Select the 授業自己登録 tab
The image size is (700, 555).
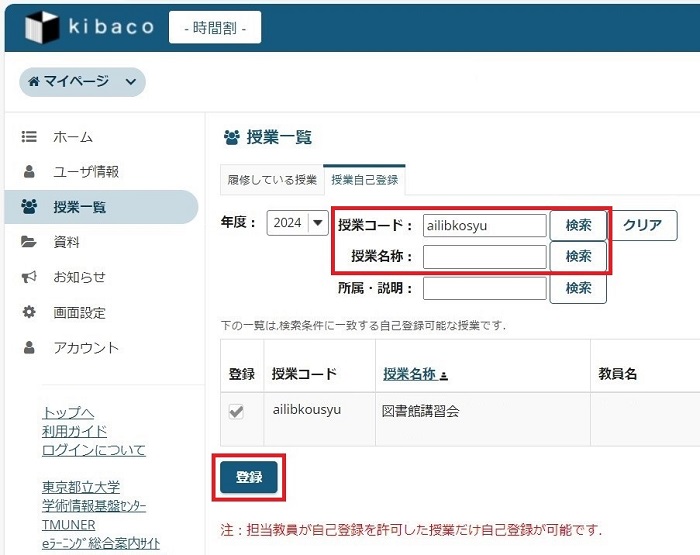click(365, 180)
